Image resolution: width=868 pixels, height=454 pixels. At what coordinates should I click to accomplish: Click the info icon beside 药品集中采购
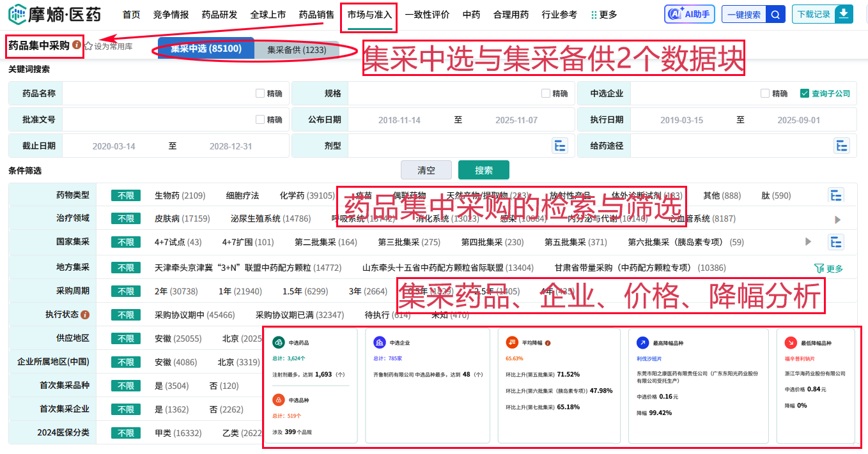coord(77,44)
